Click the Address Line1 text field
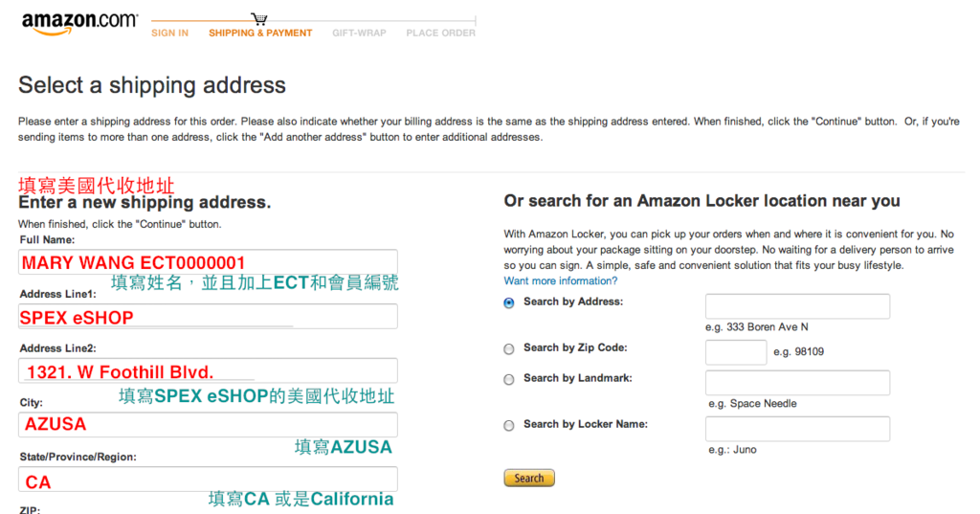Image resolution: width=980 pixels, height=514 pixels. pos(208,317)
